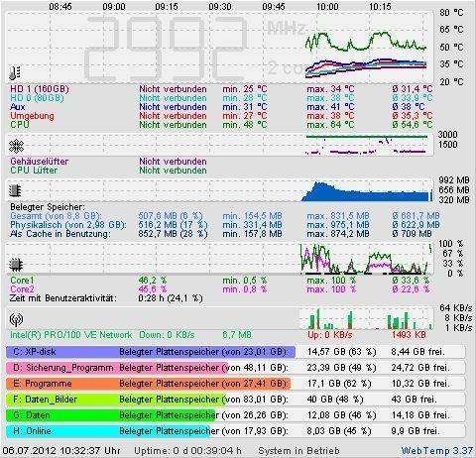
Task: Click the D: Sicherung_Programm usage bar
Action: point(117,368)
